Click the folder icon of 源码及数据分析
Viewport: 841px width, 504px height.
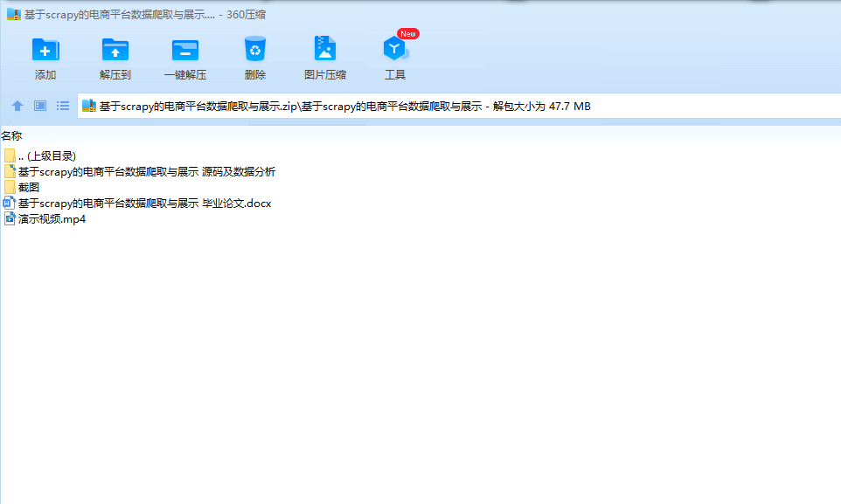(10, 171)
